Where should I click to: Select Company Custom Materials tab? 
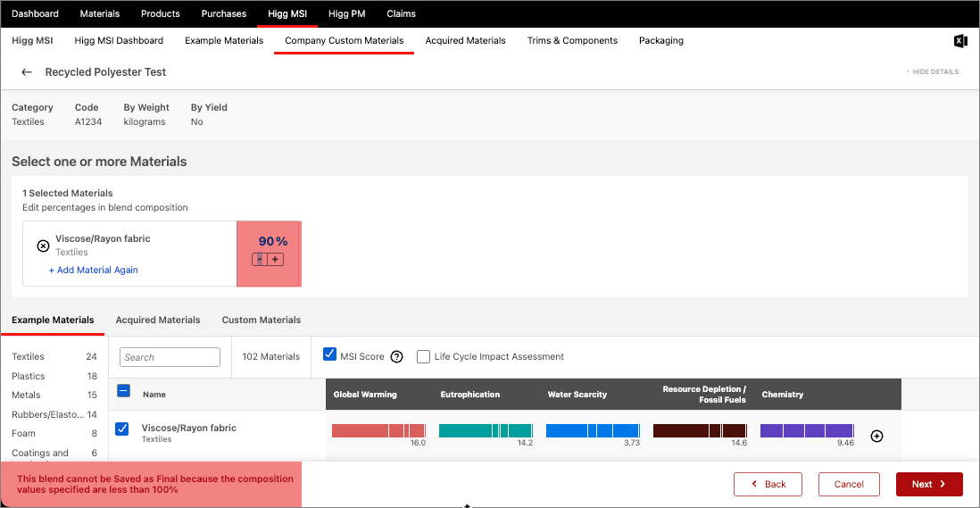click(345, 40)
